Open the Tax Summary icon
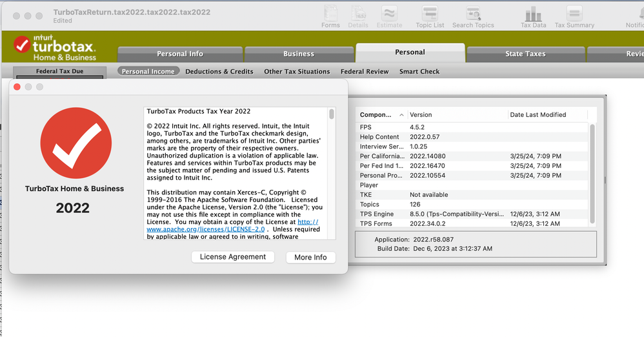 pyautogui.click(x=574, y=16)
